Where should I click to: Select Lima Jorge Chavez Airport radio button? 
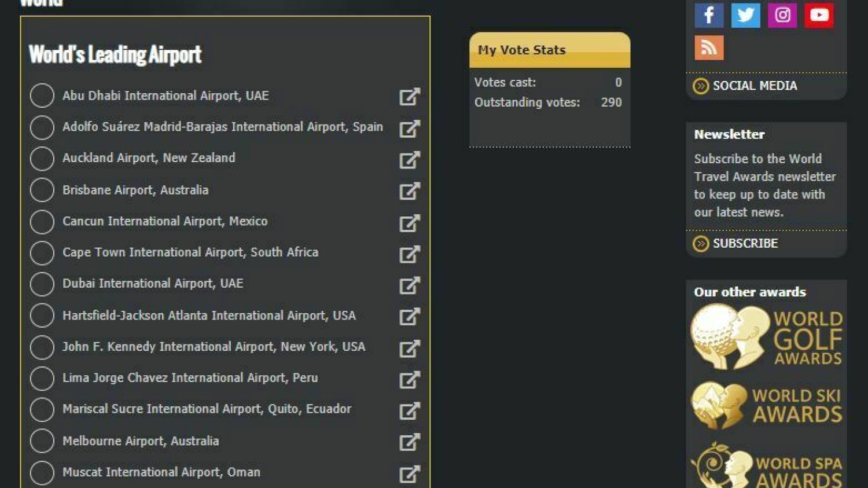coord(42,379)
